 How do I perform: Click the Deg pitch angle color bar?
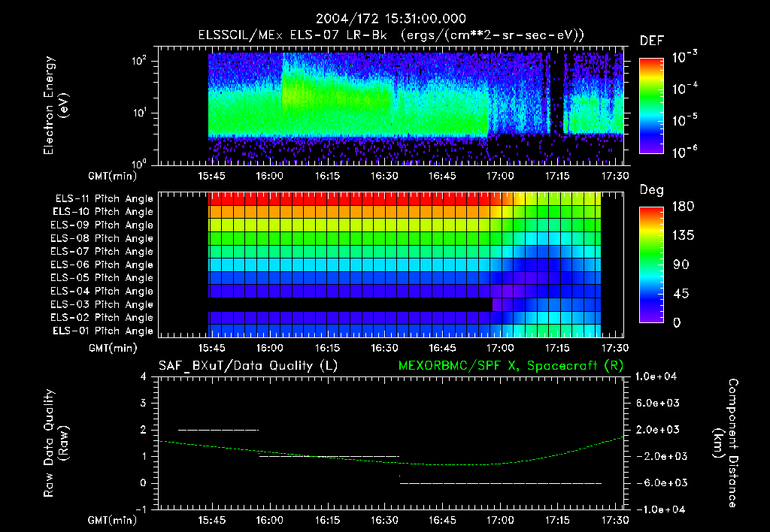pyautogui.click(x=651, y=264)
